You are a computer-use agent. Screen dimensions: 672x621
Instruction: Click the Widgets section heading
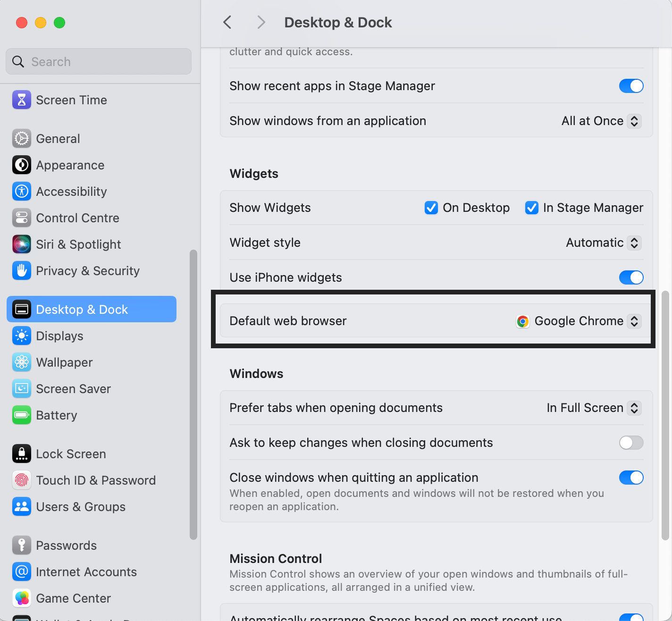pos(254,174)
